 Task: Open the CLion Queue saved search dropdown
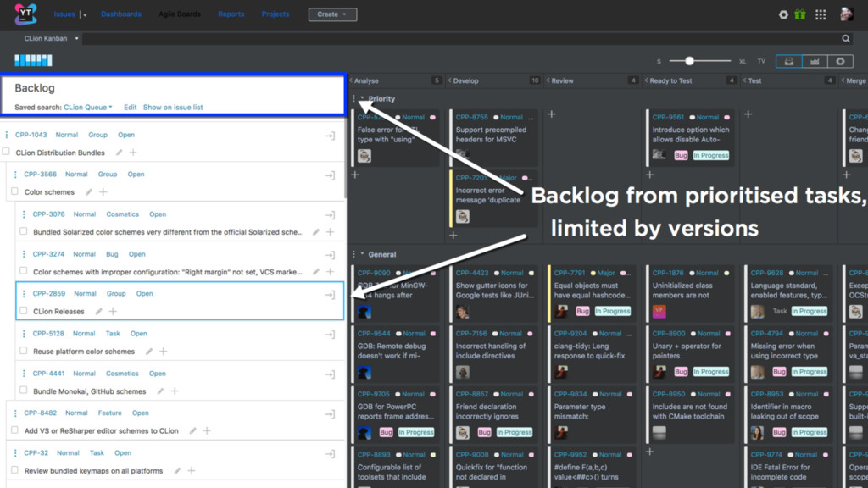(x=88, y=108)
